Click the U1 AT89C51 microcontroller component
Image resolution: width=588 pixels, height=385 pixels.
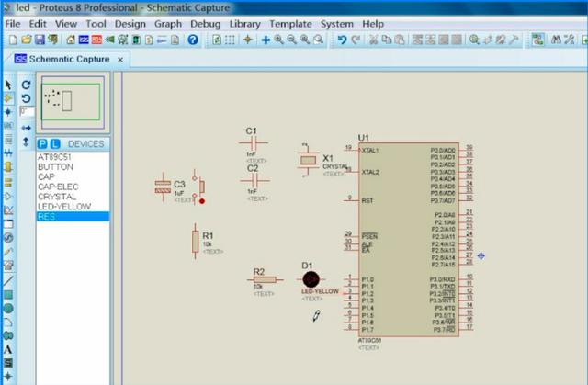tap(408, 240)
